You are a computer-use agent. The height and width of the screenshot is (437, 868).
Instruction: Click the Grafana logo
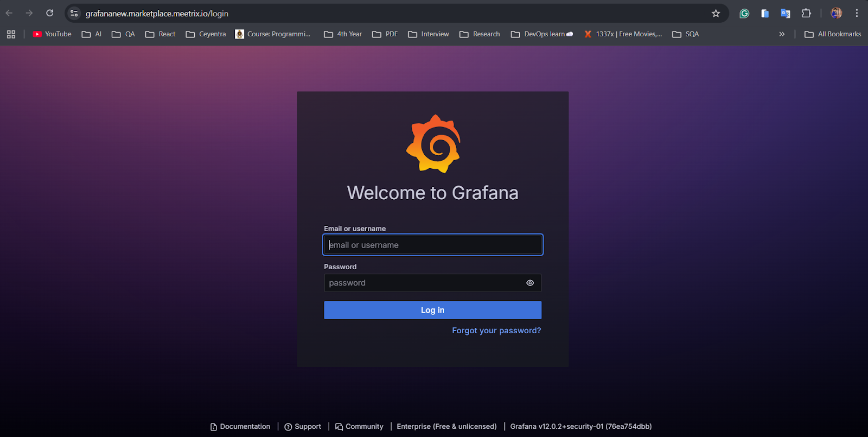pos(433,144)
